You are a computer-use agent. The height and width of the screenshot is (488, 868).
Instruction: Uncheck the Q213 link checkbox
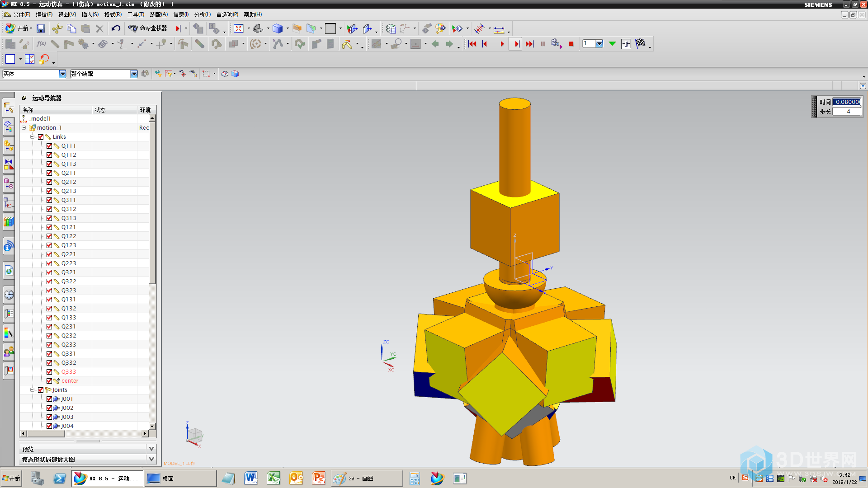coord(49,191)
